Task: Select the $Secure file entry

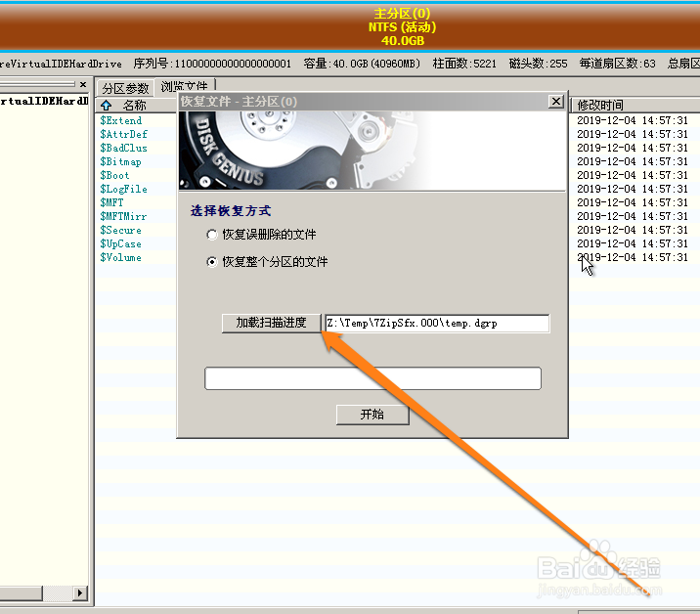Action: pos(120,231)
